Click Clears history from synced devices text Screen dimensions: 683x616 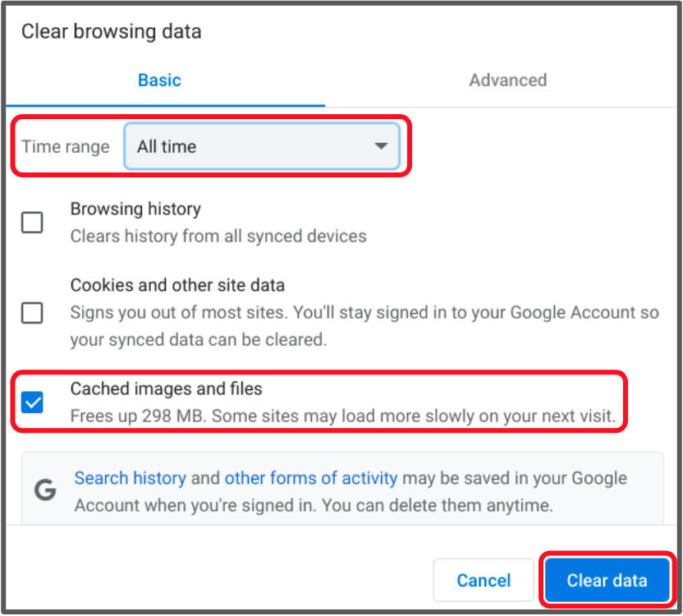218,236
